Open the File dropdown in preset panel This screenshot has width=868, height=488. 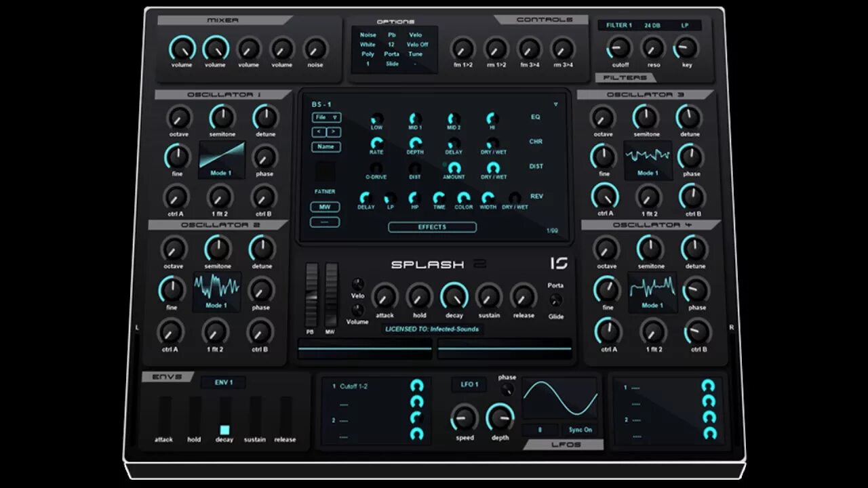click(x=327, y=117)
